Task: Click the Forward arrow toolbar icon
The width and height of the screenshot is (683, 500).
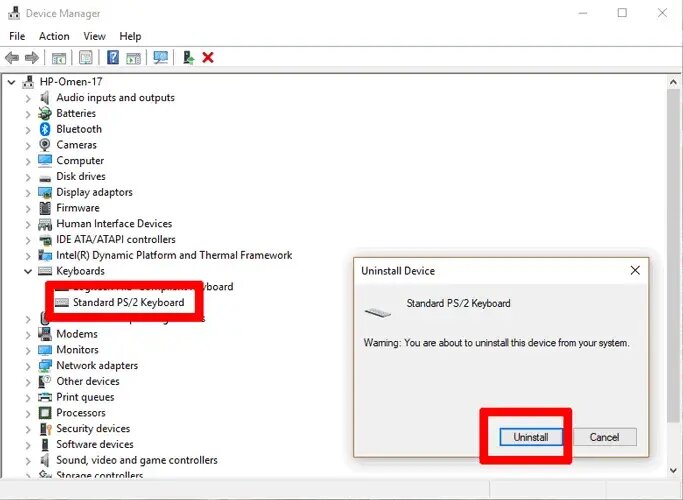Action: (32, 57)
